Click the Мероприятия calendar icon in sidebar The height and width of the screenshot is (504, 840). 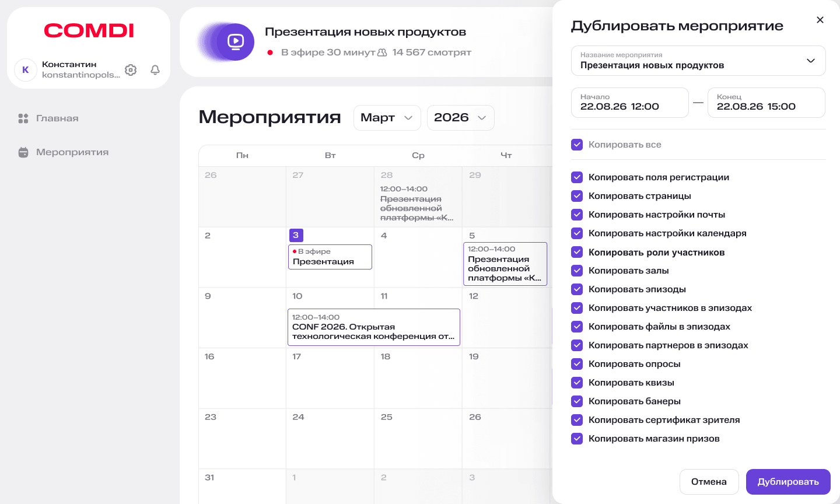(23, 152)
